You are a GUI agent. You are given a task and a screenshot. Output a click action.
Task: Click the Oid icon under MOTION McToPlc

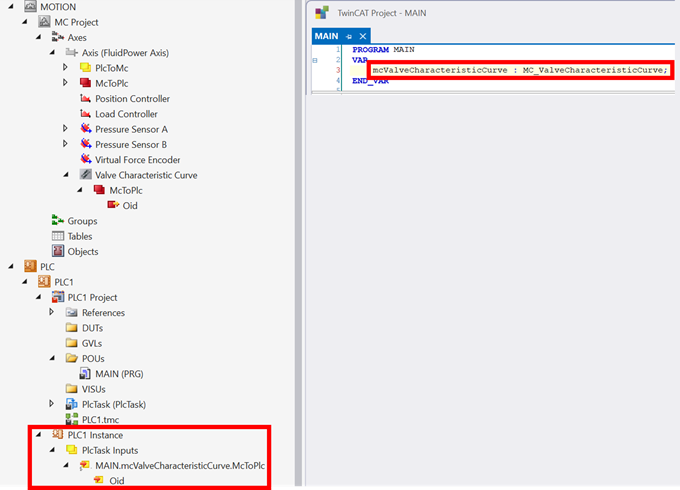pos(113,205)
